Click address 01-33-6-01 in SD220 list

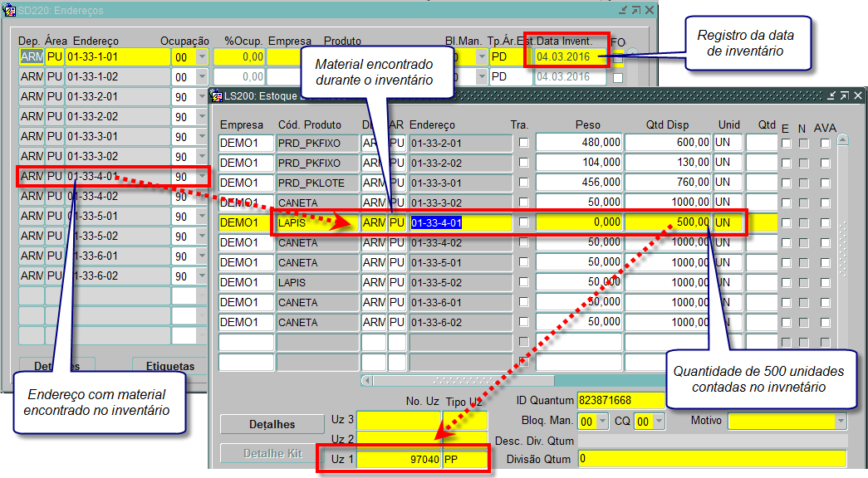pos(117,256)
